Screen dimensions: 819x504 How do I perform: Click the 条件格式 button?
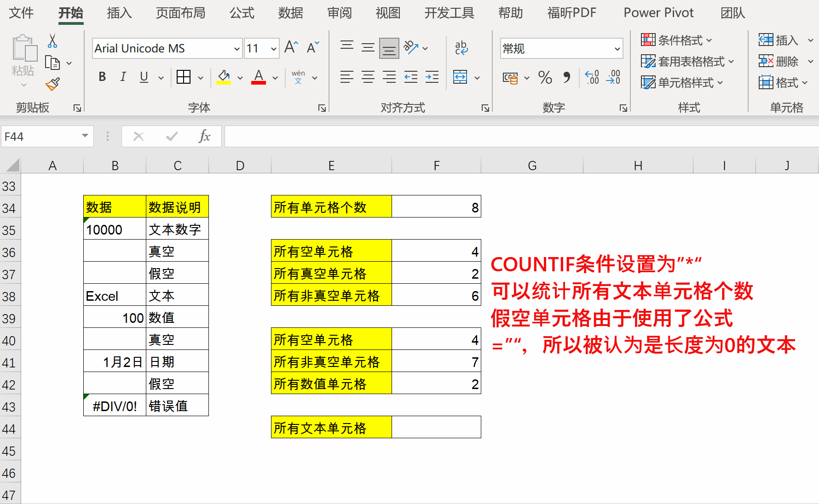point(675,40)
